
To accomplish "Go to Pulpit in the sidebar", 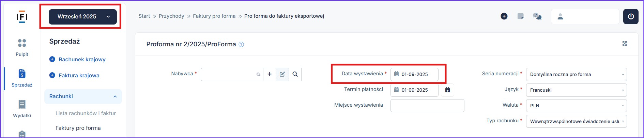I will [x=22, y=47].
